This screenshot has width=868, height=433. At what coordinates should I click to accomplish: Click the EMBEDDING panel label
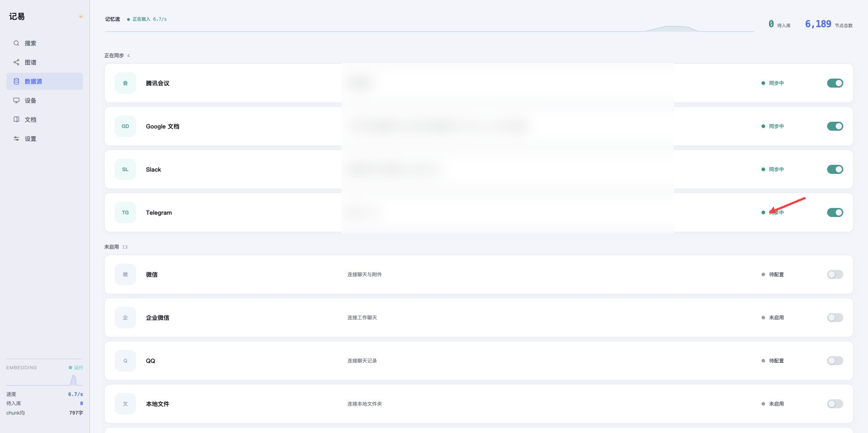pos(22,367)
